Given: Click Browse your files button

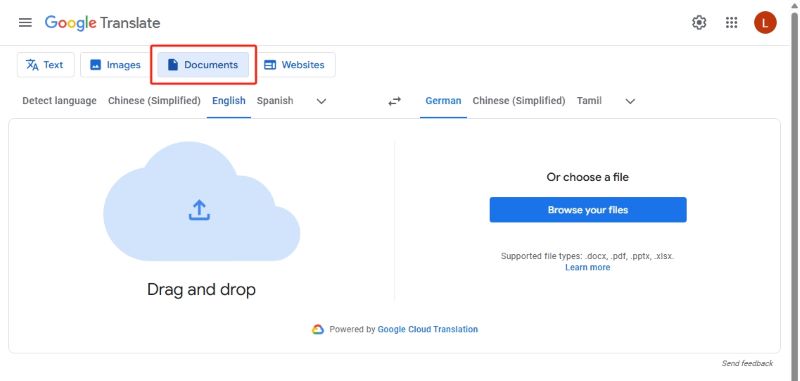Looking at the screenshot, I should [x=588, y=210].
